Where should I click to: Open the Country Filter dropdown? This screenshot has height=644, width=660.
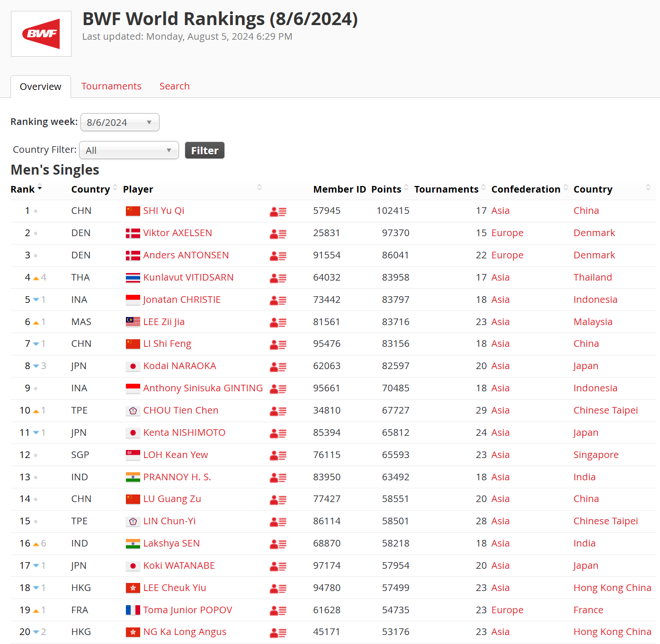coord(129,150)
